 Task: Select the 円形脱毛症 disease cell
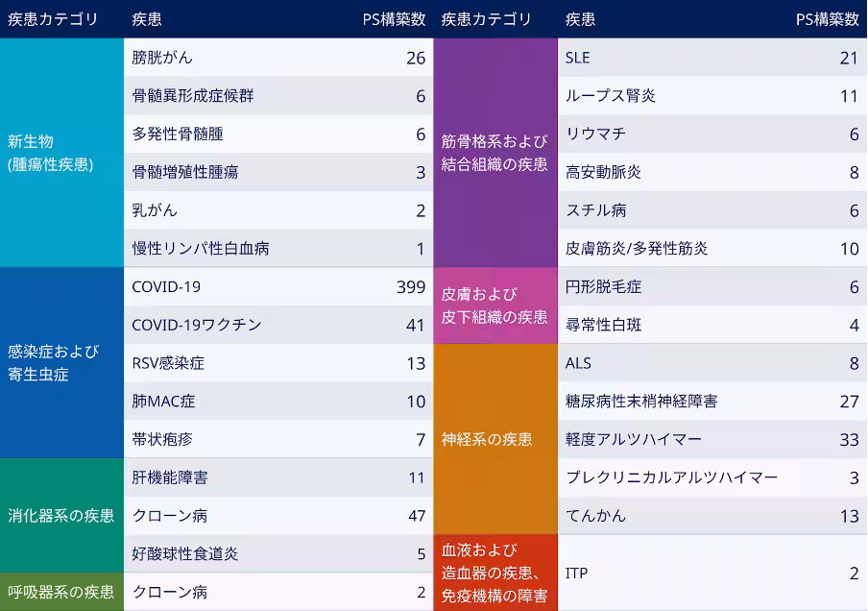603,286
